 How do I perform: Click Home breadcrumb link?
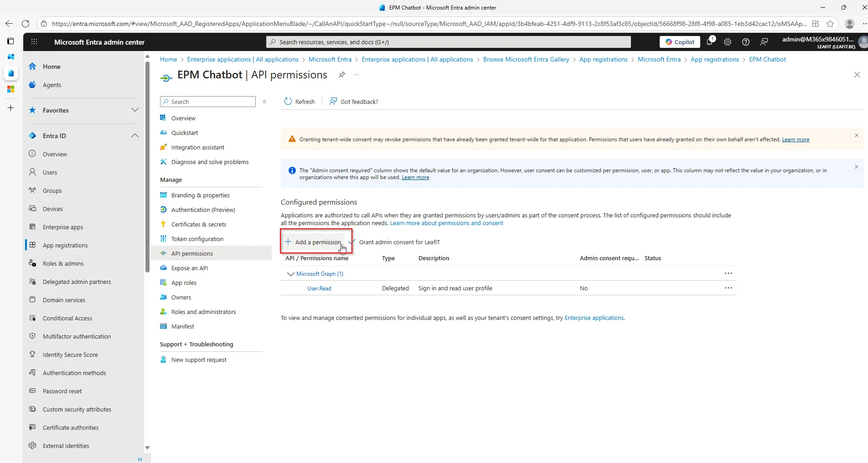pos(168,59)
